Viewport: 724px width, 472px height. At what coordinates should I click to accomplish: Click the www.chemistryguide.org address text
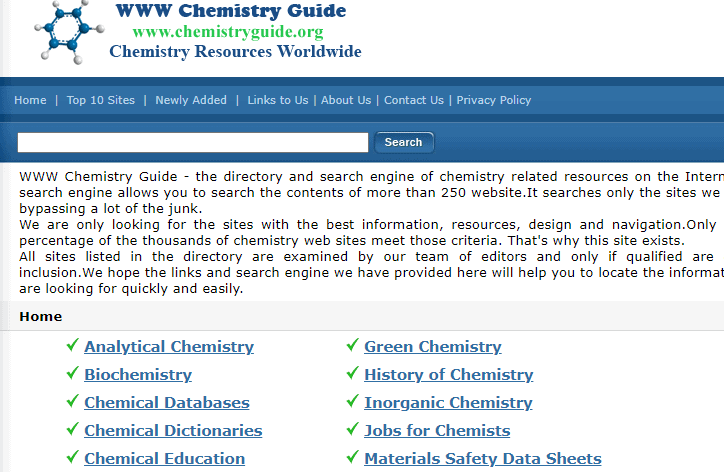(x=228, y=32)
